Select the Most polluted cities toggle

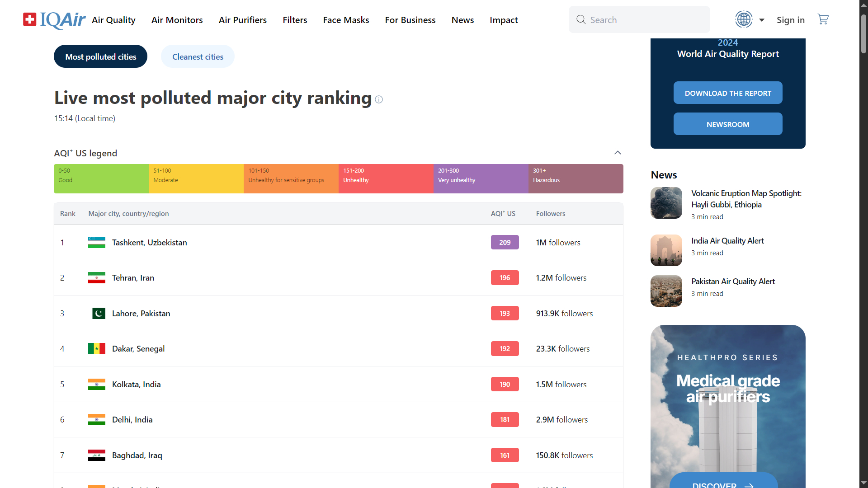pos(100,56)
